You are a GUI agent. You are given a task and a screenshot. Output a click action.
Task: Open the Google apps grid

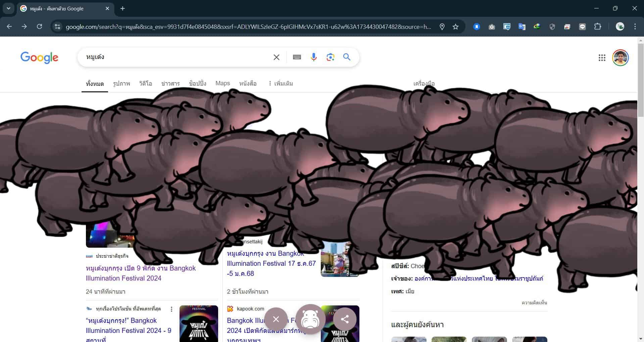click(x=602, y=58)
